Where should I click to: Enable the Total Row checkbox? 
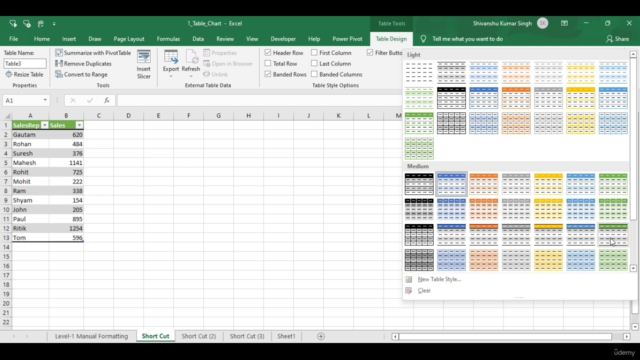[268, 63]
